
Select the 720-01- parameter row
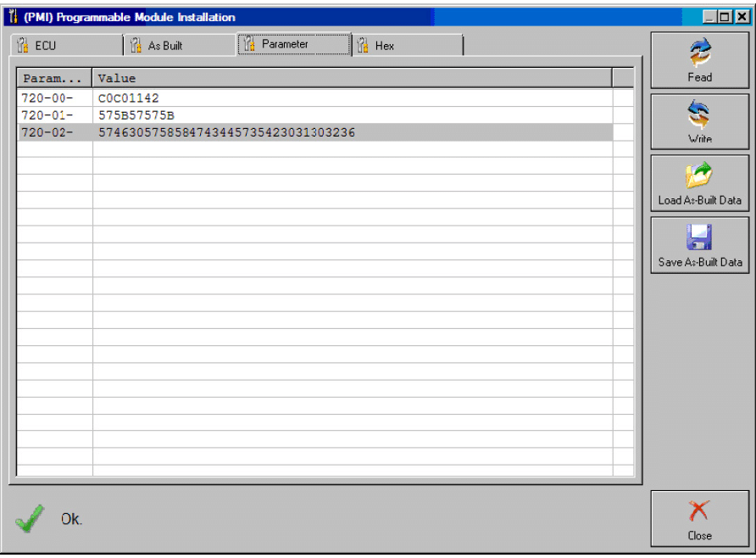tap(47, 115)
